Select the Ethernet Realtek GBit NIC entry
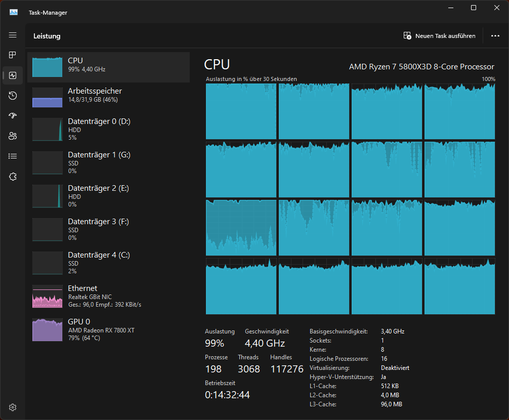Screen dimensions: 509x420 108,297
